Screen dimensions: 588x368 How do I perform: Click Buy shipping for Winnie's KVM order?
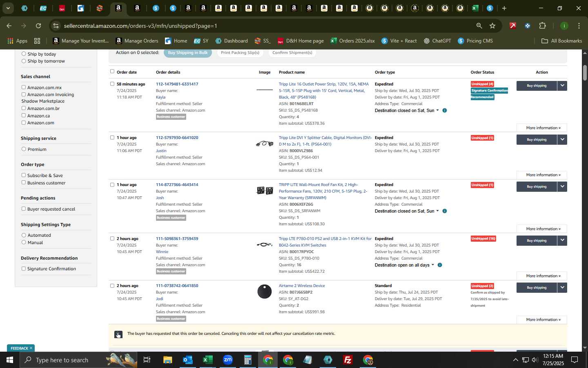coord(537,240)
